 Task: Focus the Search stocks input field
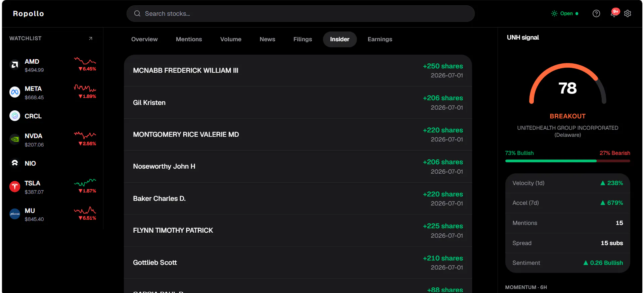301,14
